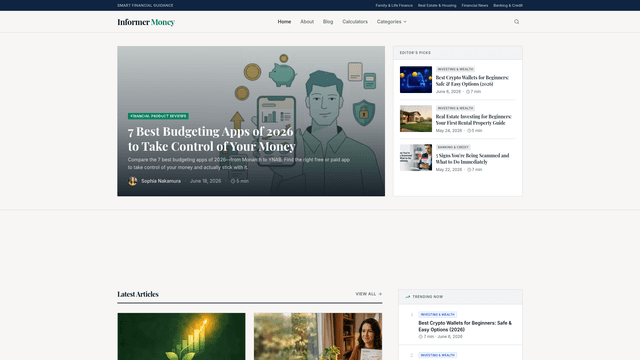The image size is (640, 360).
Task: Click Banking & Credit tag in Editor's Picks
Action: coord(453,147)
